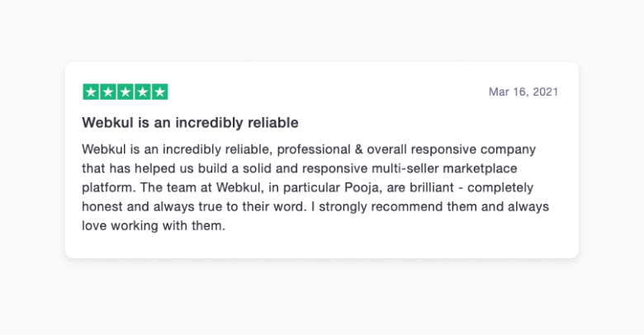
Task: Select the fifth rating star
Action: pos(160,92)
